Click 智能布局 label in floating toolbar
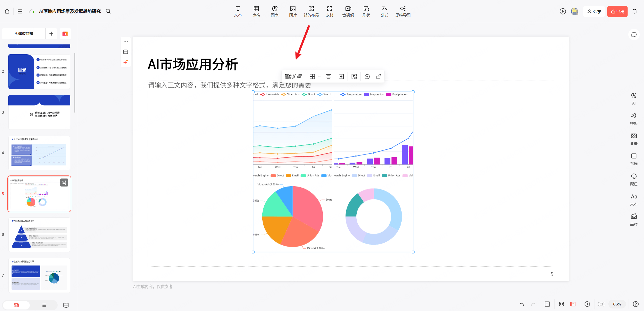 [293, 76]
